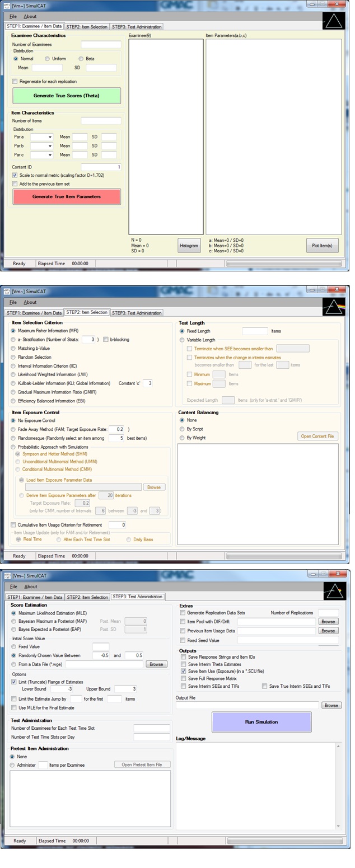Select Randomesque exposure control option
The image size is (355, 868).
13,438
